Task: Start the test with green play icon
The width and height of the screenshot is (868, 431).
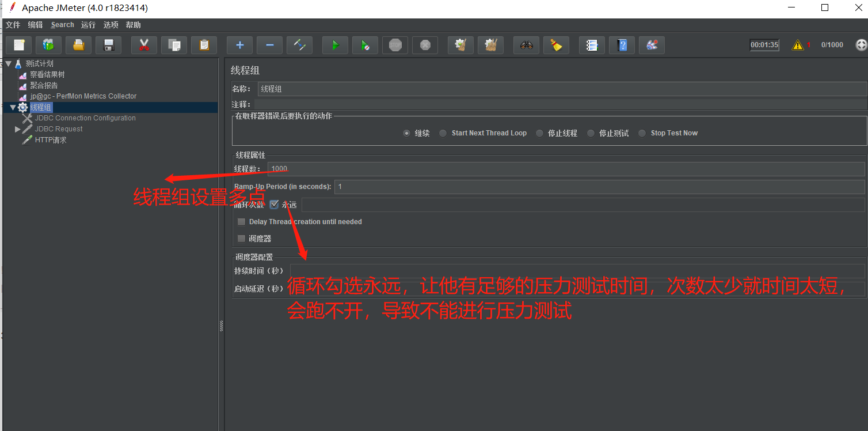Action: click(x=336, y=45)
